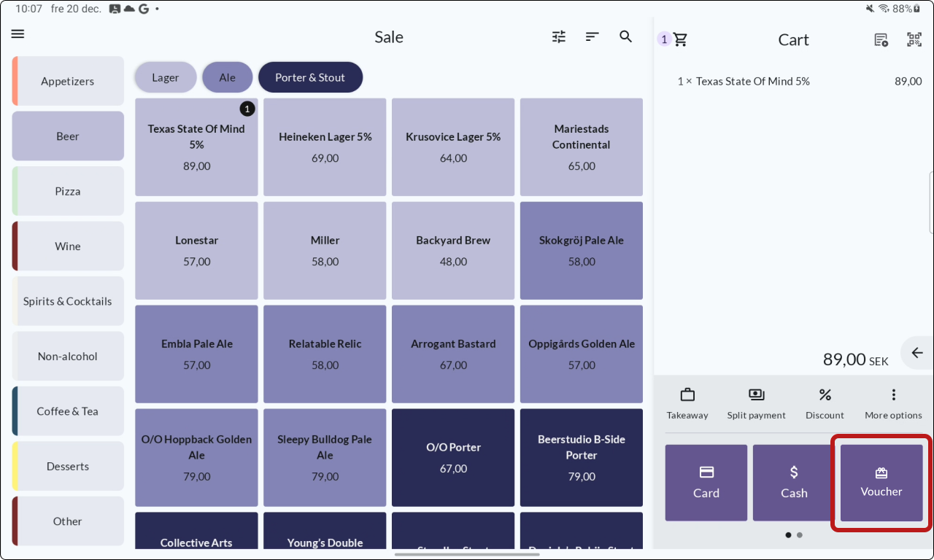Open product search magnifier
The width and height of the screenshot is (934, 560).
626,36
